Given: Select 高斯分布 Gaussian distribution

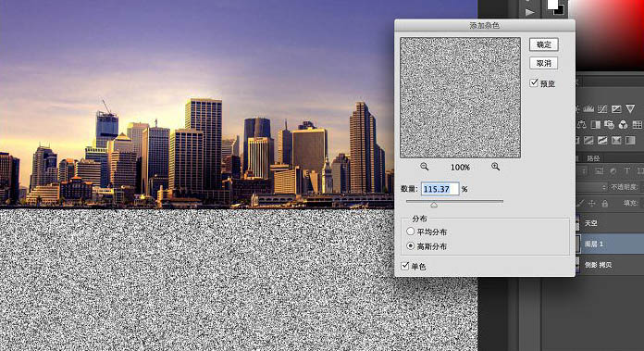Looking at the screenshot, I should click(x=410, y=245).
